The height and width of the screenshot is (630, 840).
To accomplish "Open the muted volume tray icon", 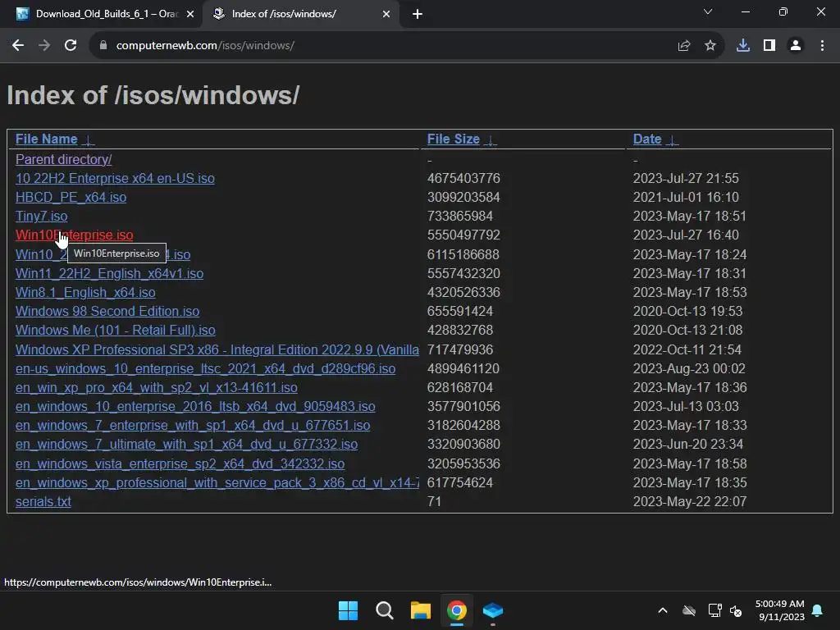I will pos(736,610).
